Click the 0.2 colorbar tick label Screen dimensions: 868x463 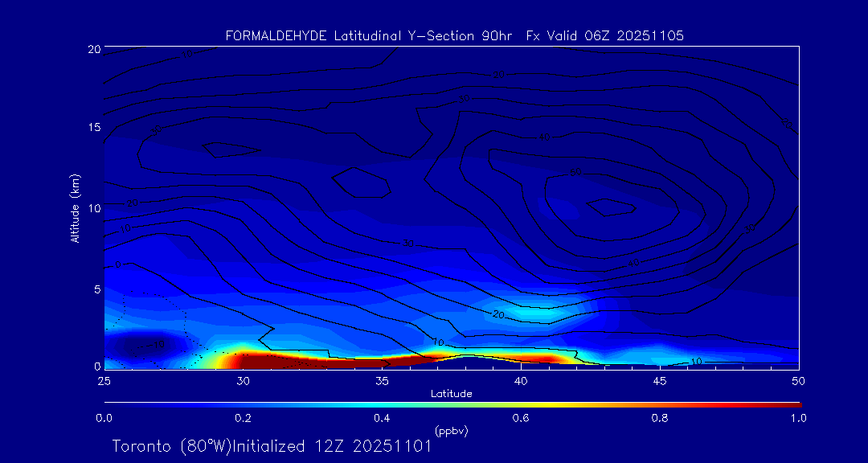243,418
